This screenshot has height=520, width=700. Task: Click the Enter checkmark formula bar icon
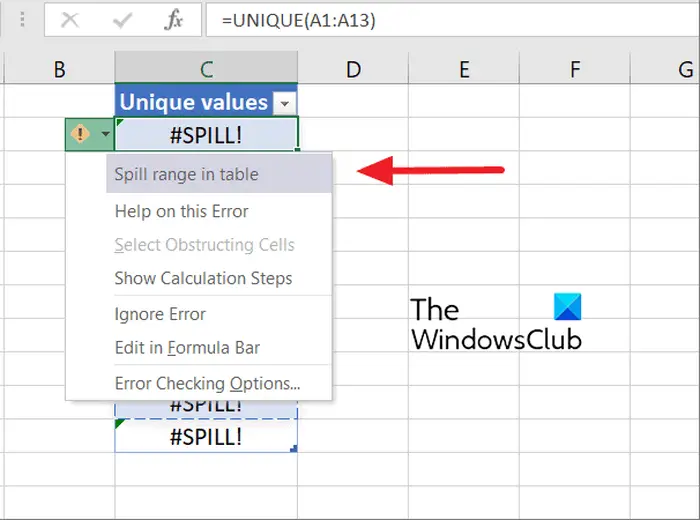122,20
